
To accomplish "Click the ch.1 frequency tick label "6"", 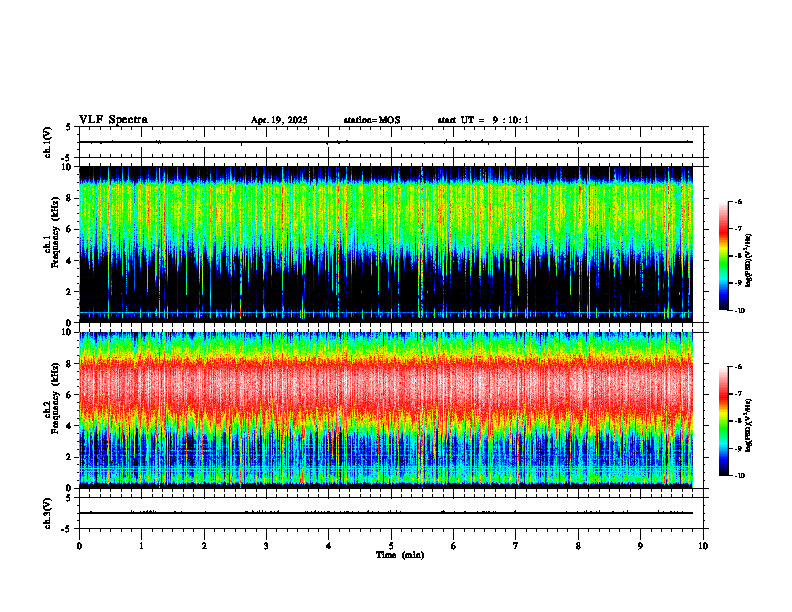I will (70, 229).
